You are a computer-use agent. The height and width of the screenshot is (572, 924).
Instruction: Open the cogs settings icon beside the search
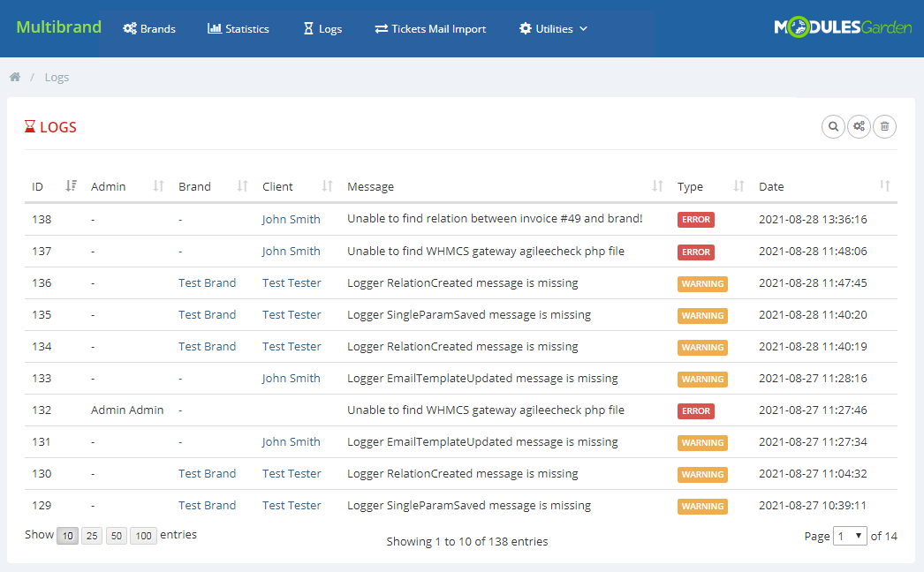(859, 126)
